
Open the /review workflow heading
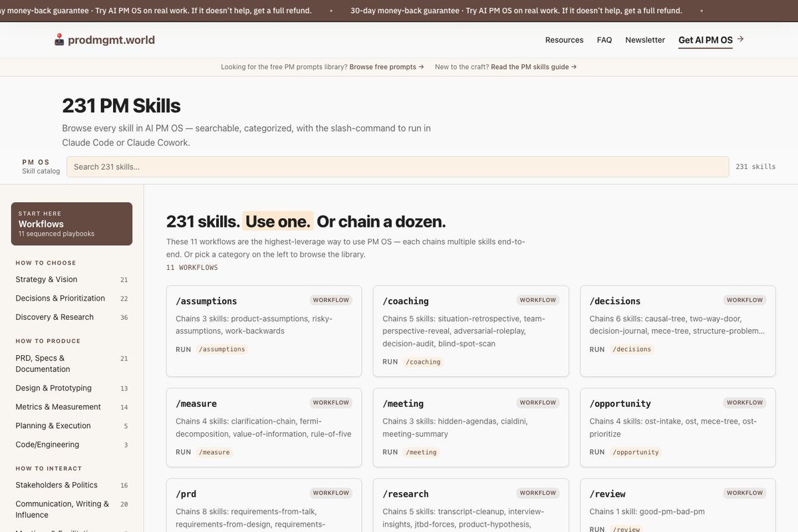607,494
